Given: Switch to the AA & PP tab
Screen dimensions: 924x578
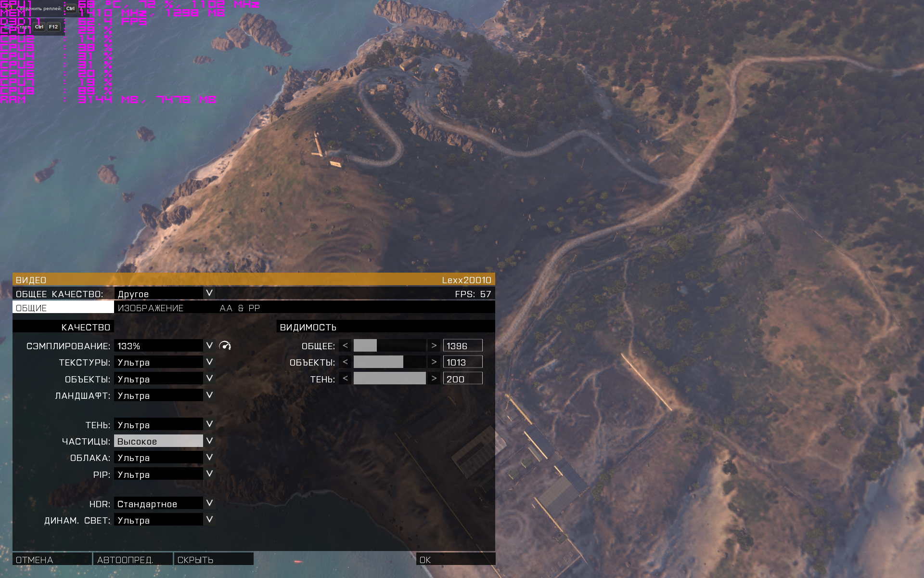Looking at the screenshot, I should 240,308.
